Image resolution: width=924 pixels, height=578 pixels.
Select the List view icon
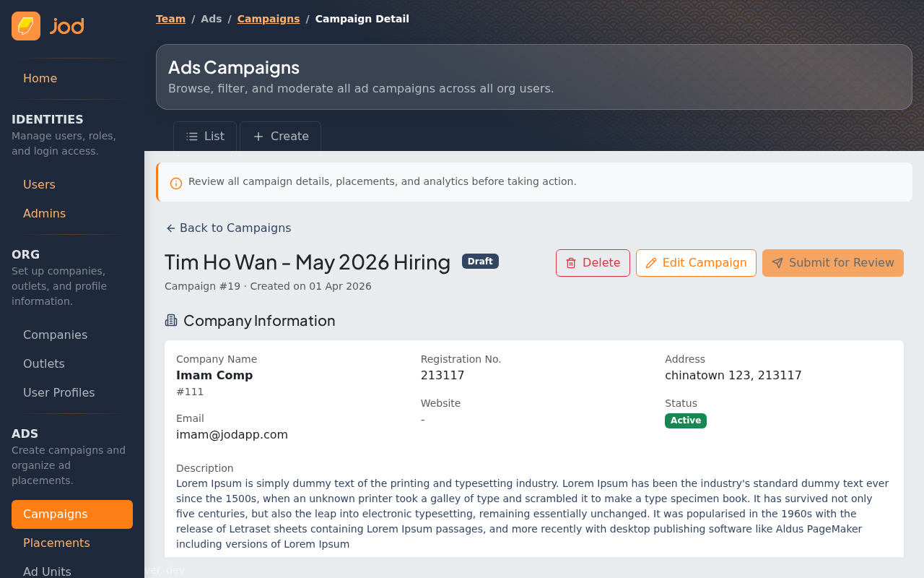pos(193,135)
